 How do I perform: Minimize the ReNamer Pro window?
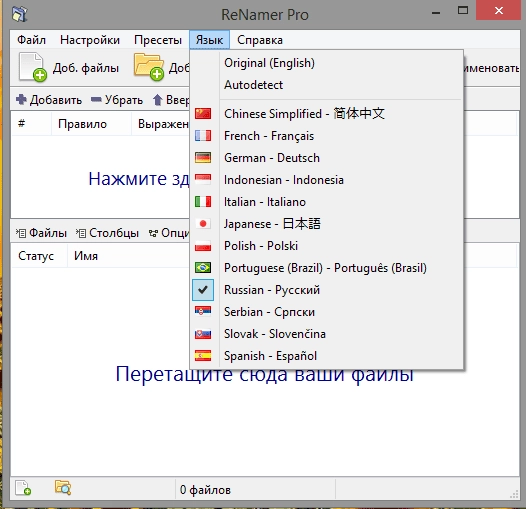[436, 13]
